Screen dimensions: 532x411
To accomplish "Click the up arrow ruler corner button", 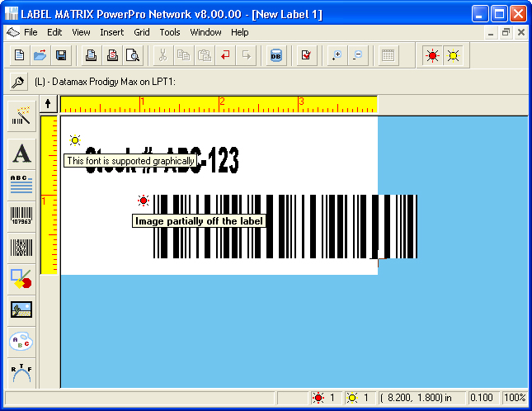I will (48, 103).
